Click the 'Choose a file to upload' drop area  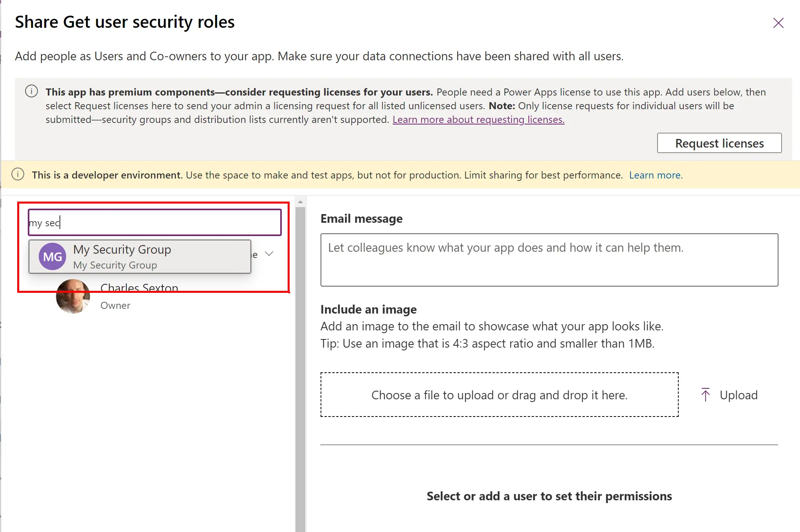pyautogui.click(x=499, y=395)
